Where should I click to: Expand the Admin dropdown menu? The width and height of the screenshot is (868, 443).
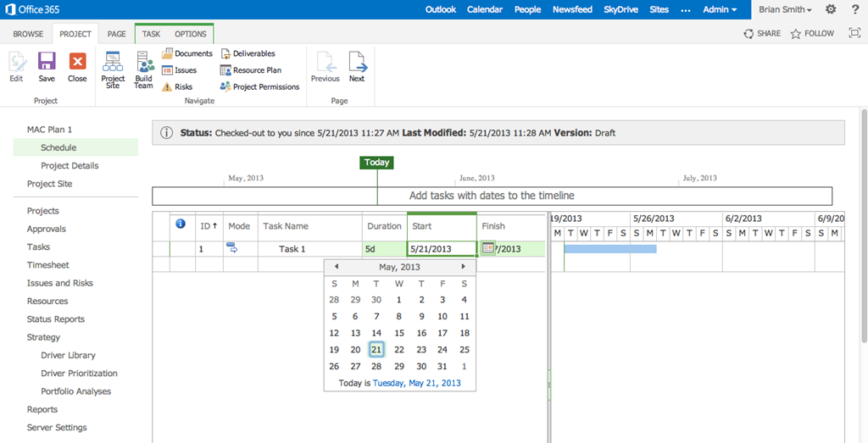point(720,9)
